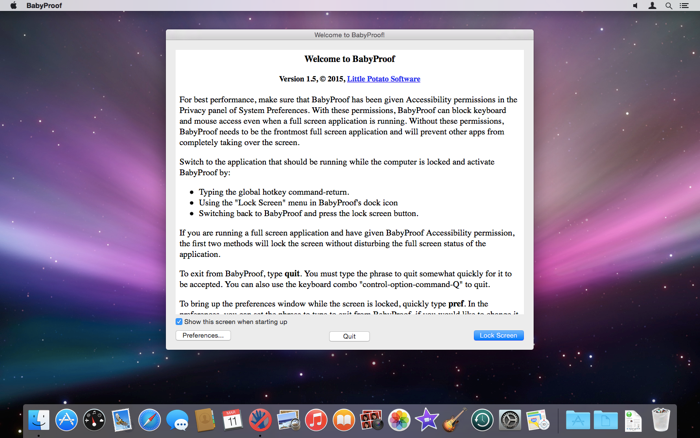Launch App Store from the dock
Viewport: 700px width, 438px height.
click(67, 420)
